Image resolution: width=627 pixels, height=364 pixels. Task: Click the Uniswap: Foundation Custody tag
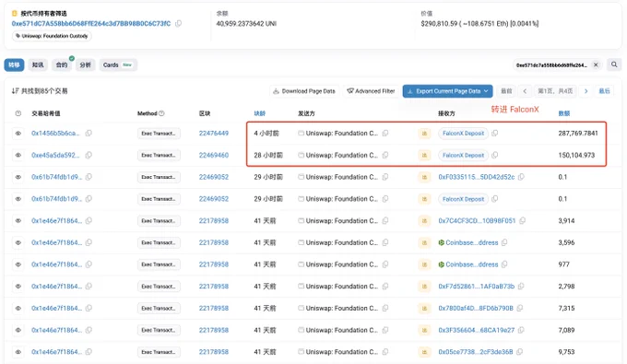[x=52, y=36]
